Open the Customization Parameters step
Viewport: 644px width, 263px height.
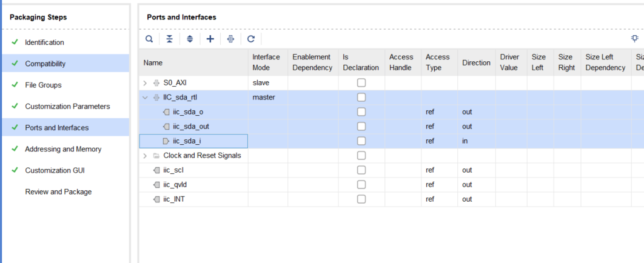click(x=67, y=107)
